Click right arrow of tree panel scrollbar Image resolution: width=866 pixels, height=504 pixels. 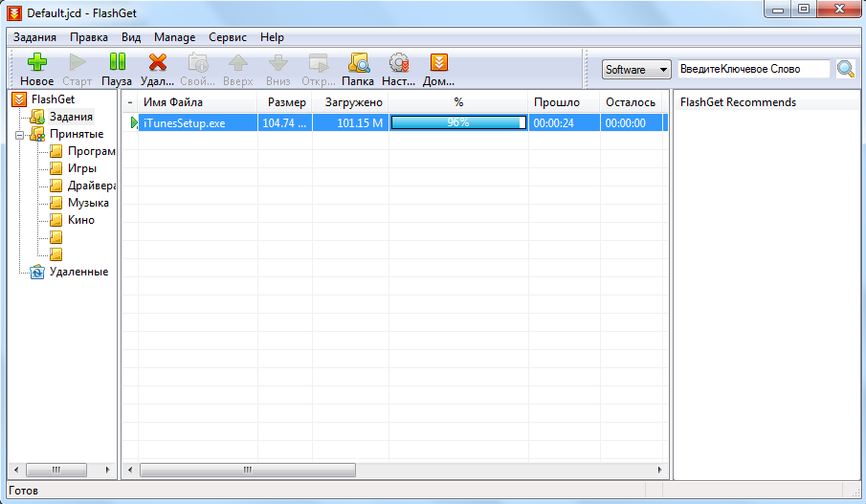[x=107, y=470]
